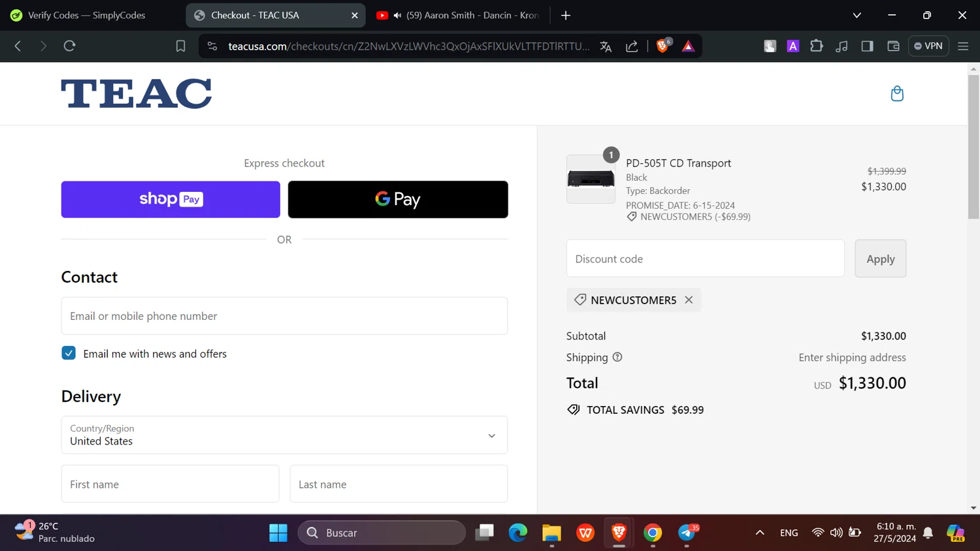Open the gray extension icon next to purple A
The width and height of the screenshot is (980, 551).
pos(770,46)
